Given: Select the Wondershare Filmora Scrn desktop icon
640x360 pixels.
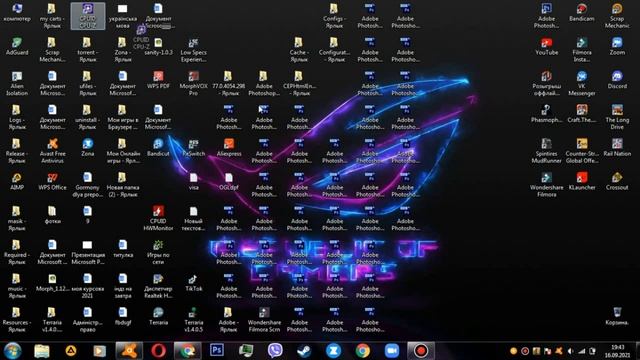Looking at the screenshot, I should click(264, 319).
